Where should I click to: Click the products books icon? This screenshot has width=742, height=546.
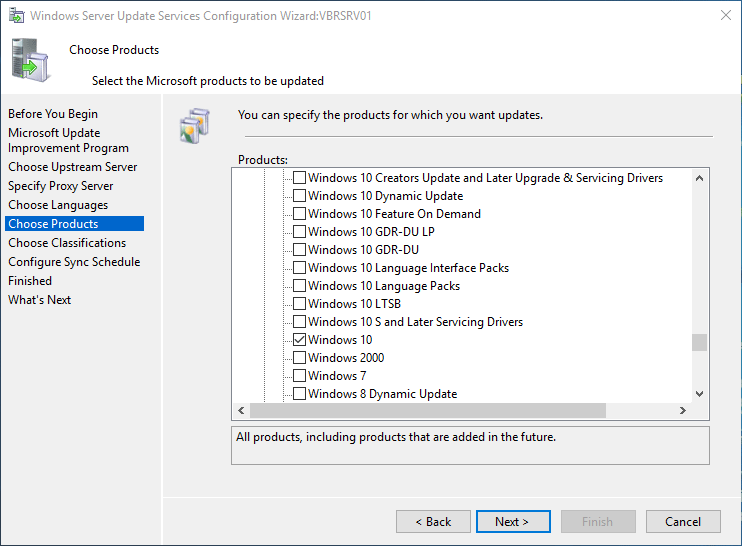(193, 124)
